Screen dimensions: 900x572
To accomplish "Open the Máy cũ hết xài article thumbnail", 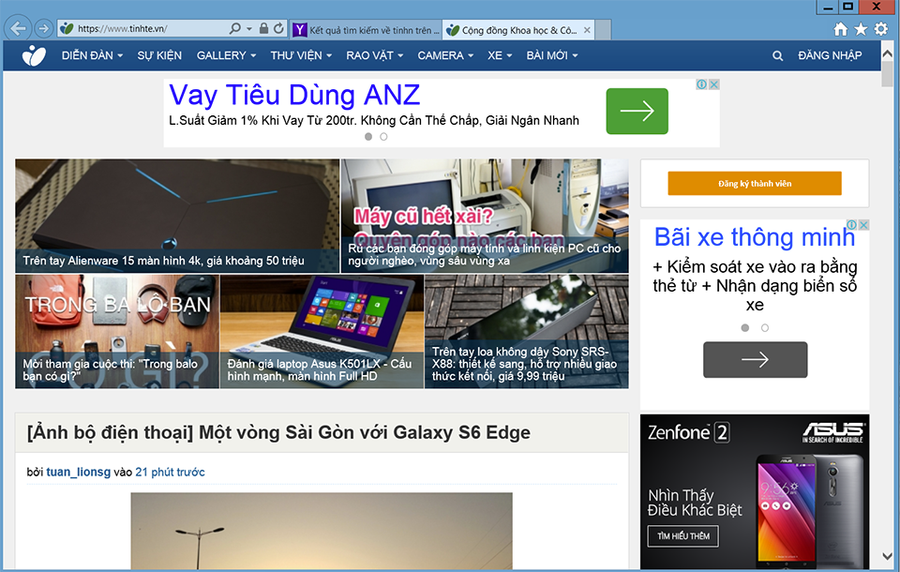I will tap(485, 216).
